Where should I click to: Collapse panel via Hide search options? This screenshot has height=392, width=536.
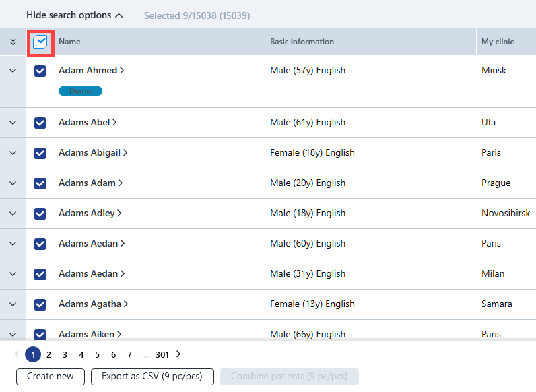click(x=75, y=15)
